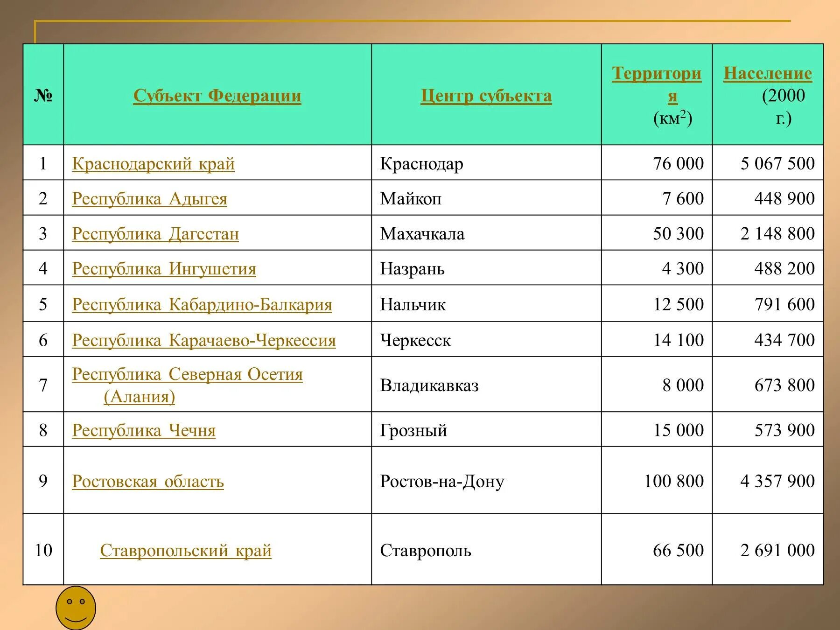This screenshot has width=840, height=630.
Task: Click territory value 100 800
Action: click(674, 481)
